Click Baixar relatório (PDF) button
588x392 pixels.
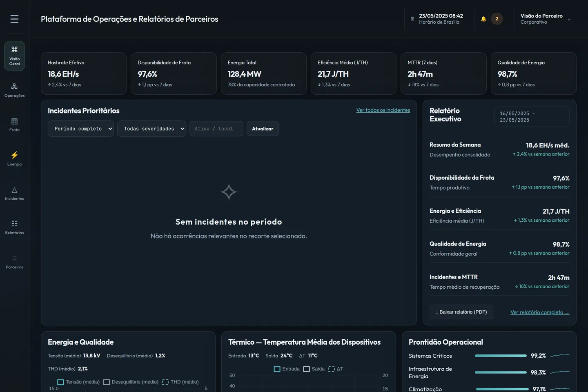[x=461, y=312]
